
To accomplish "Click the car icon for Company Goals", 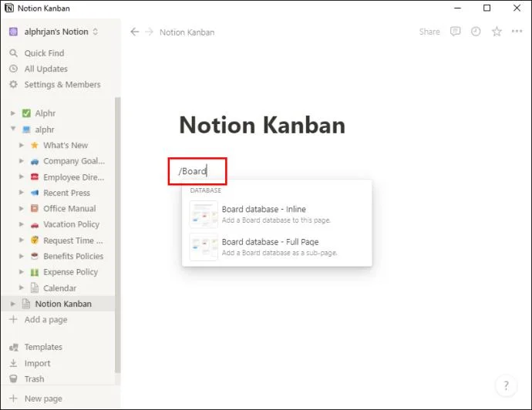I will (35, 161).
